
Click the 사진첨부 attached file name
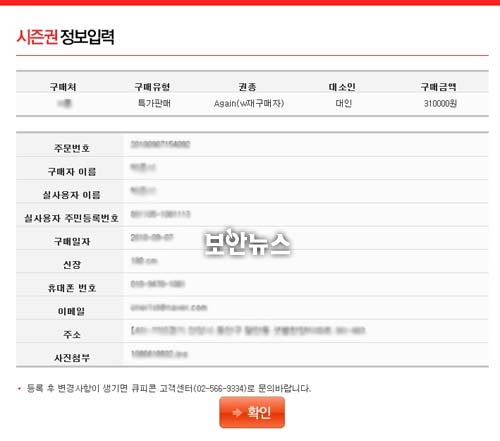159,354
